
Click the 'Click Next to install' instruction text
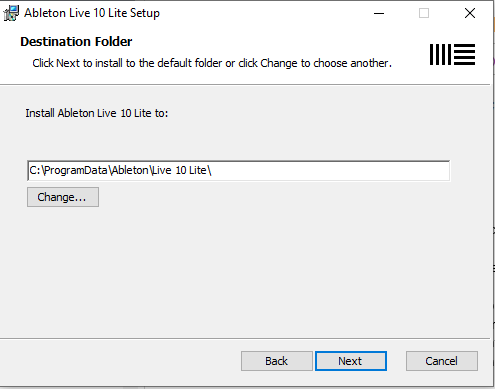pos(212,63)
